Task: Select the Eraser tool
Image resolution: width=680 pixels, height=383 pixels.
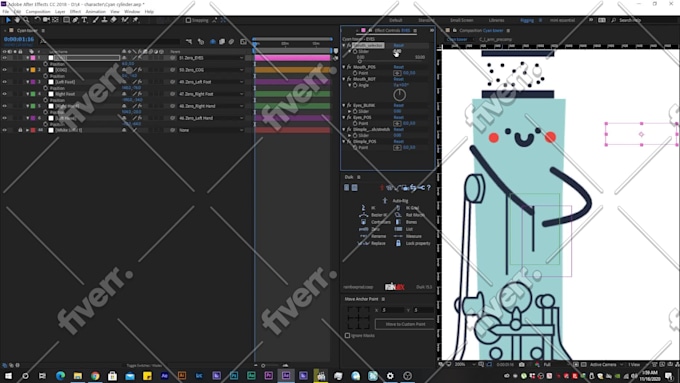Action: (114, 20)
